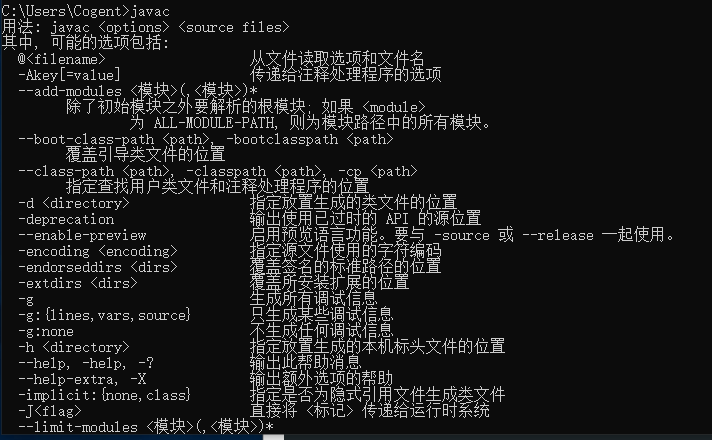The height and width of the screenshot is (440, 712).
Task: Click the scrollbar track right of thumb
Action: point(498,437)
